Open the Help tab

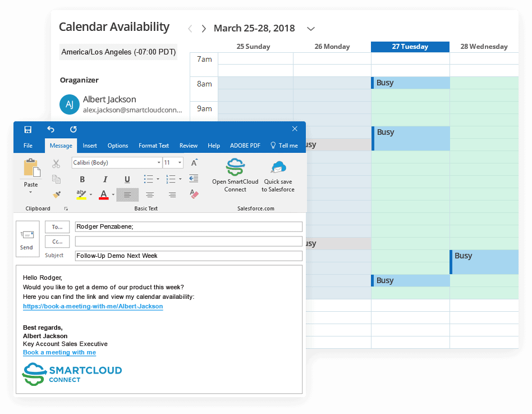coord(214,145)
